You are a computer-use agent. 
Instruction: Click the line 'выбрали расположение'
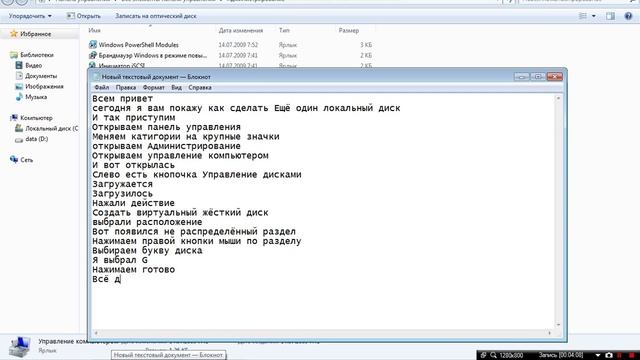coord(147,222)
